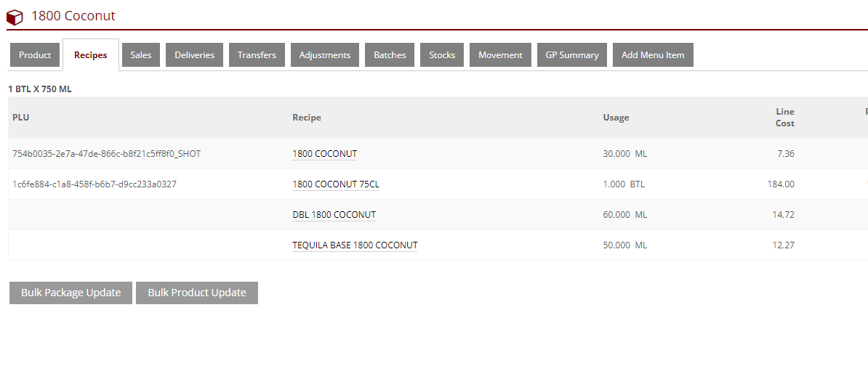Open the Sales tab
The width and height of the screenshot is (868, 371).
(x=141, y=55)
